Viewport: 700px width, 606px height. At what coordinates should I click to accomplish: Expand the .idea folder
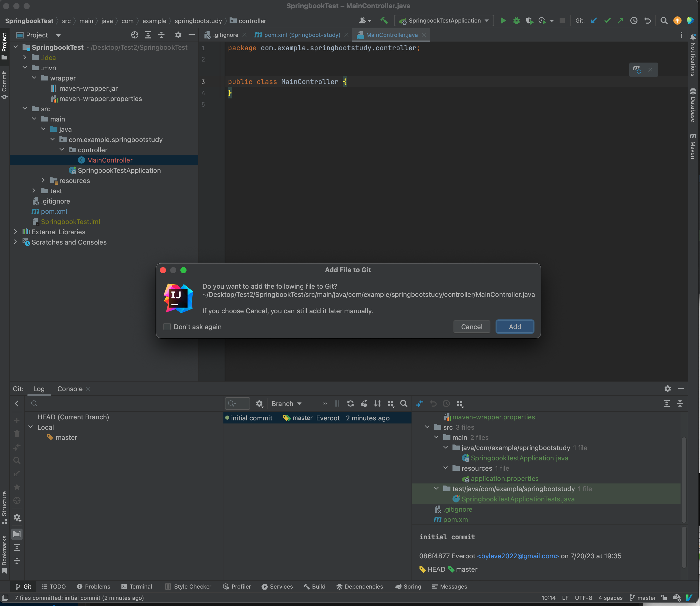pyautogui.click(x=25, y=57)
